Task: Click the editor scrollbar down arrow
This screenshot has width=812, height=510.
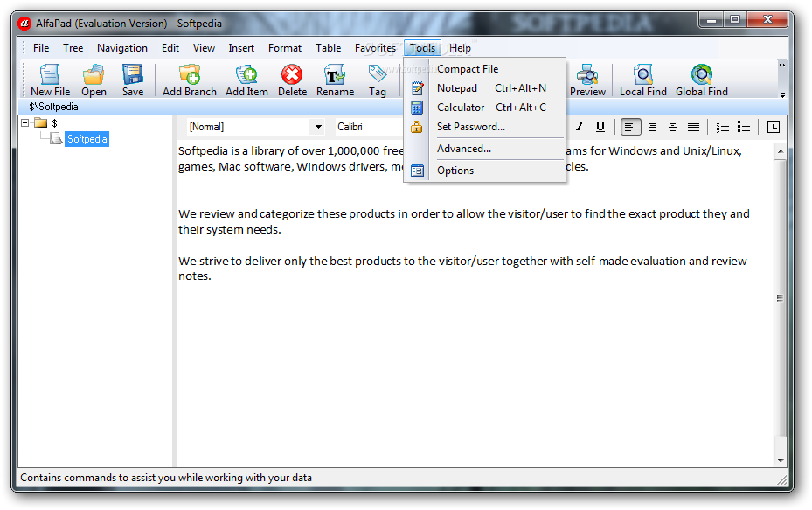Action: 781,460
